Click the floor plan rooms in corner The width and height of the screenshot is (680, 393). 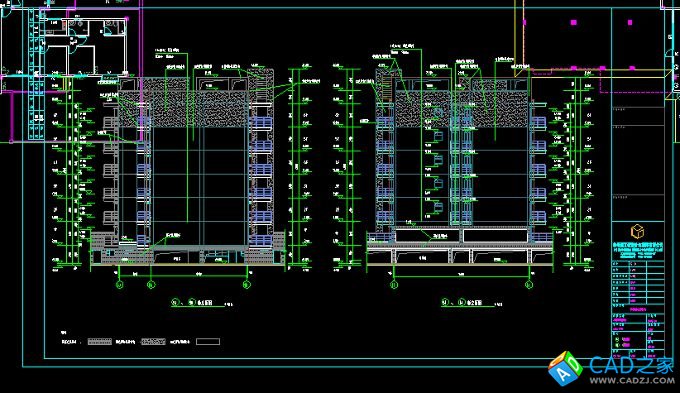pos(86,46)
